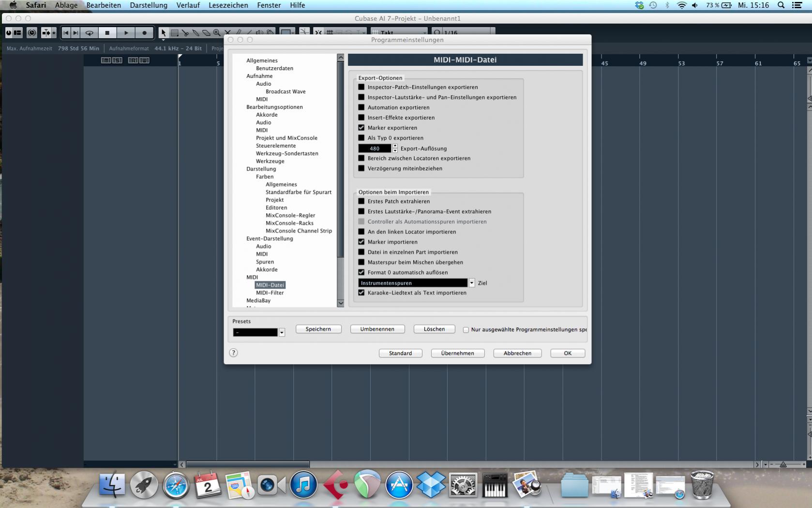
Task: Select the Object Selection arrow tool
Action: pyautogui.click(x=164, y=33)
